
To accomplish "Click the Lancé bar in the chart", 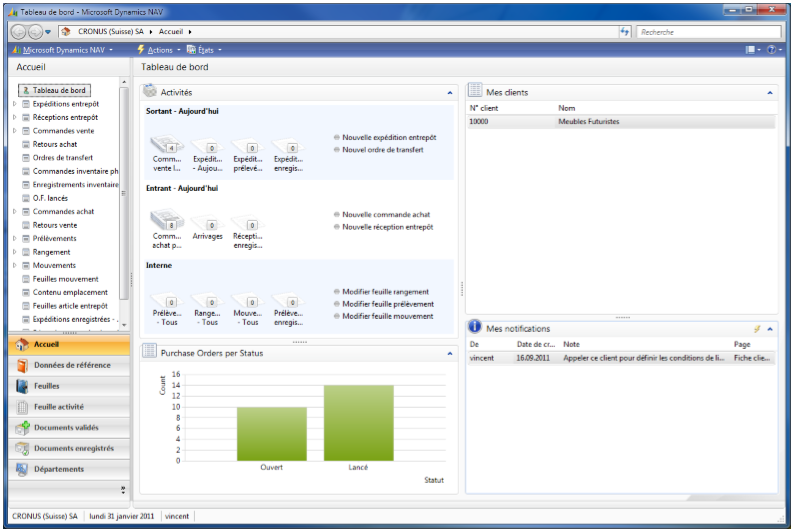I will click(359, 423).
